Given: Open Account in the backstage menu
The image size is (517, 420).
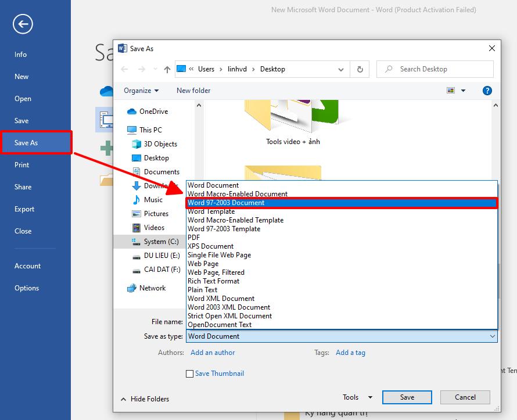Looking at the screenshot, I should click(x=28, y=266).
